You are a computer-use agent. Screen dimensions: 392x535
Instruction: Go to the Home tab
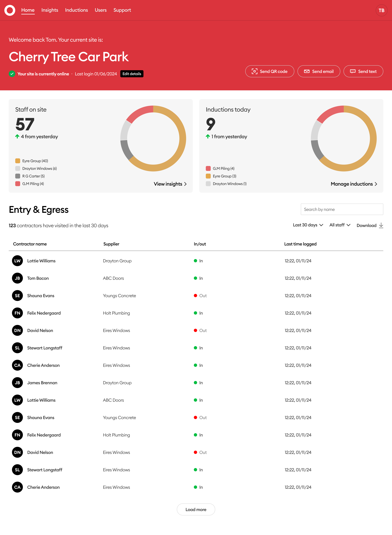click(28, 10)
